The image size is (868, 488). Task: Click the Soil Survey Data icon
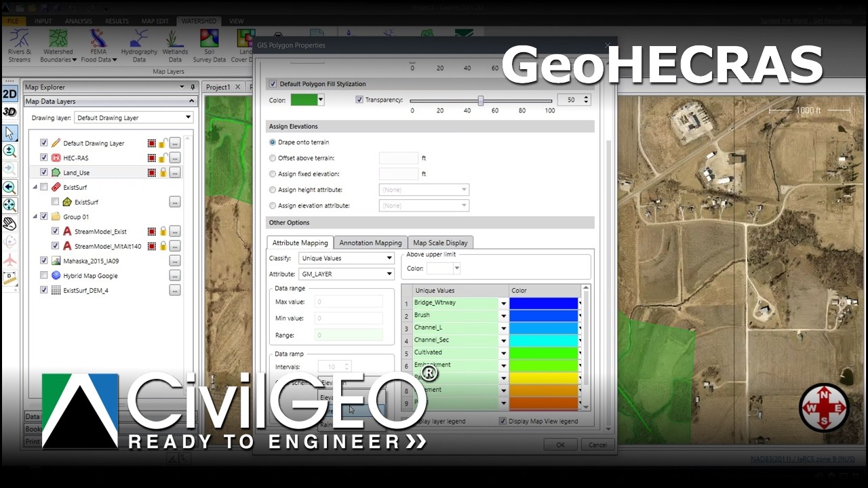pyautogui.click(x=210, y=46)
